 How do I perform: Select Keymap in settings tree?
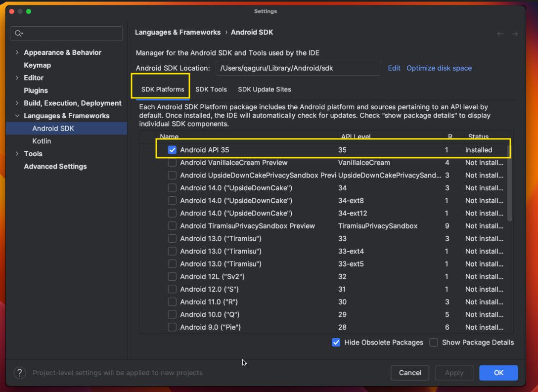click(x=38, y=65)
